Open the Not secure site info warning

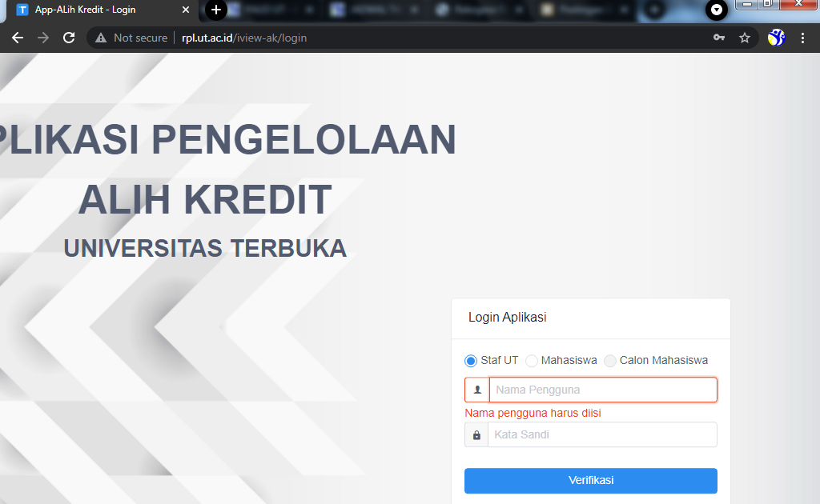(x=131, y=38)
